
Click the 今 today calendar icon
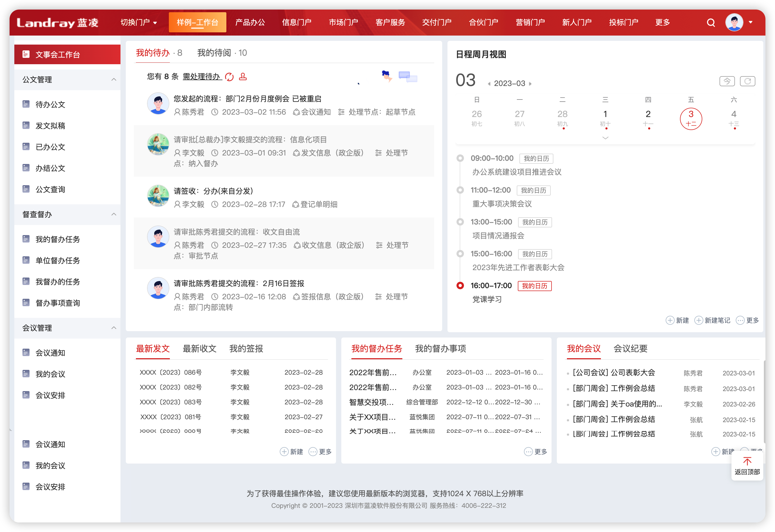(x=727, y=81)
